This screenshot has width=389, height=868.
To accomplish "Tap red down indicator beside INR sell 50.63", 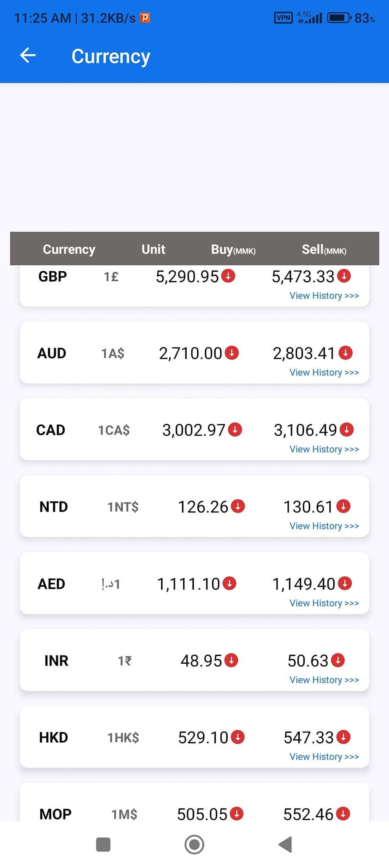I will pos(338,660).
